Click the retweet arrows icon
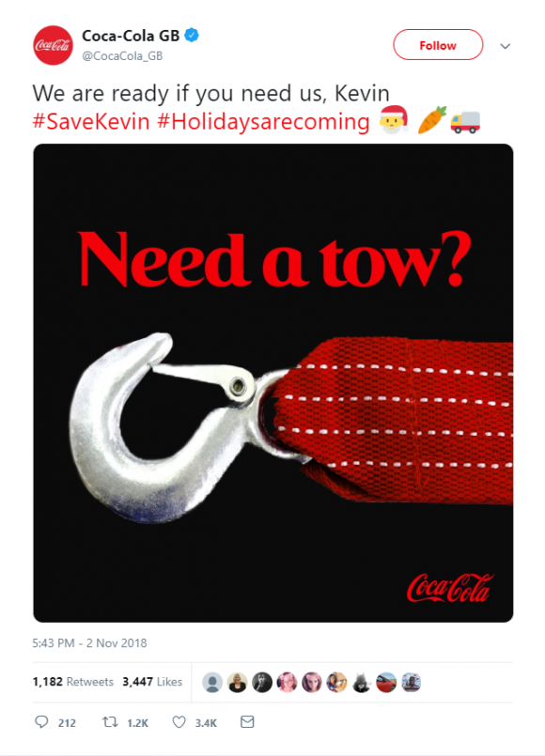The image size is (545, 756). click(110, 722)
